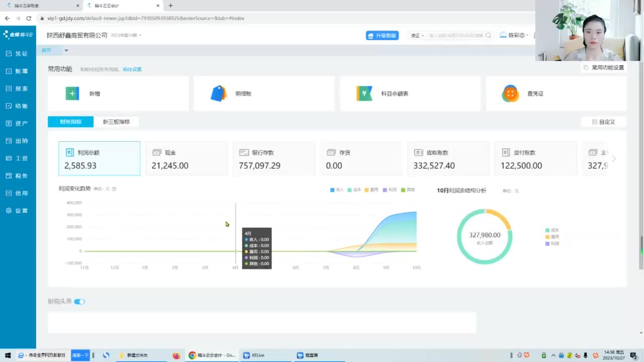Expand the tab list arrow beside 首页
This screenshot has width=644, height=362.
(66, 50)
